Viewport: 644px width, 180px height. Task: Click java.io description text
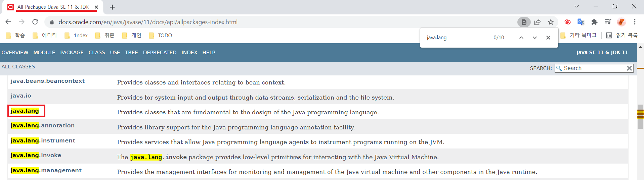pos(256,98)
